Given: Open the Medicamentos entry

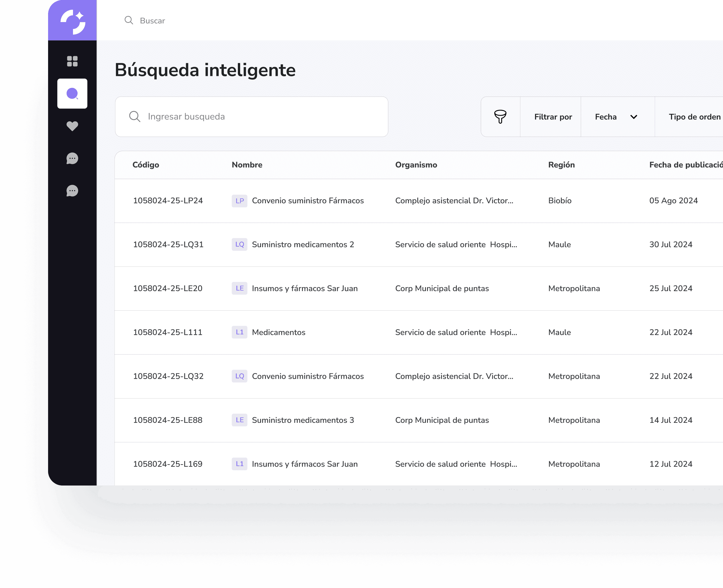Looking at the screenshot, I should 278,332.
